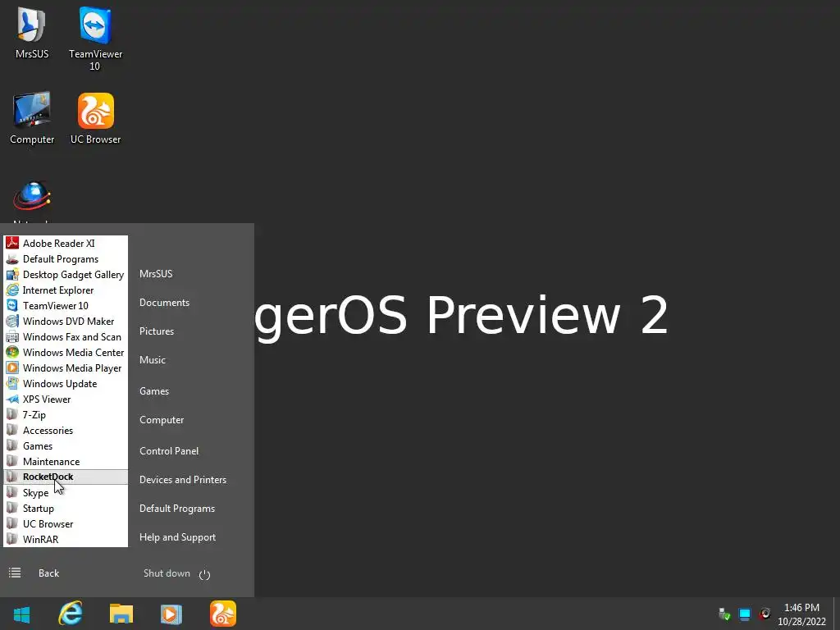Expand the WinRAR folder
This screenshot has height=630, width=840.
click(x=66, y=540)
